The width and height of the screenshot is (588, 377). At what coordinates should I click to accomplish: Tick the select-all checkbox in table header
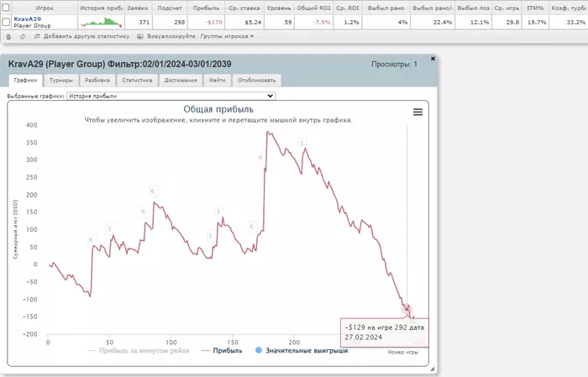[x=6, y=8]
